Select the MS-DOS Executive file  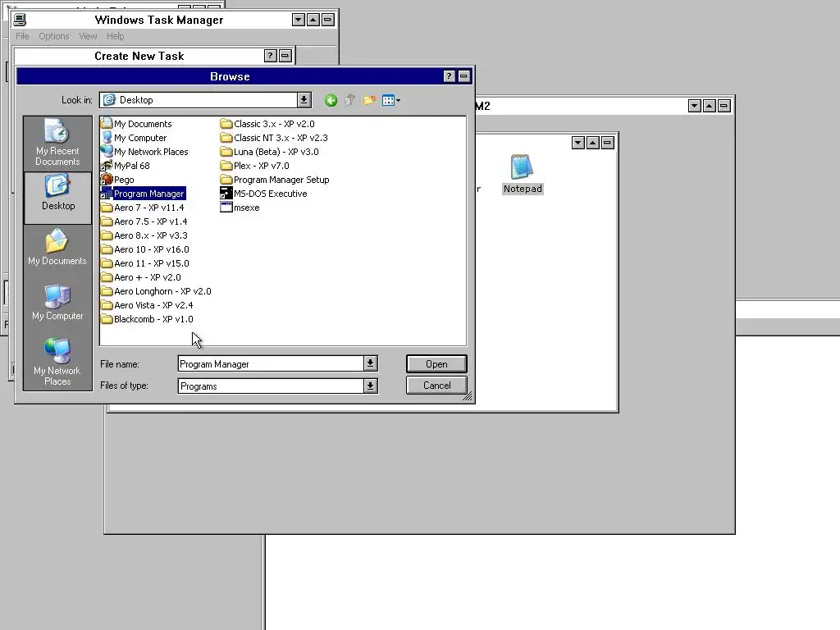264,194
